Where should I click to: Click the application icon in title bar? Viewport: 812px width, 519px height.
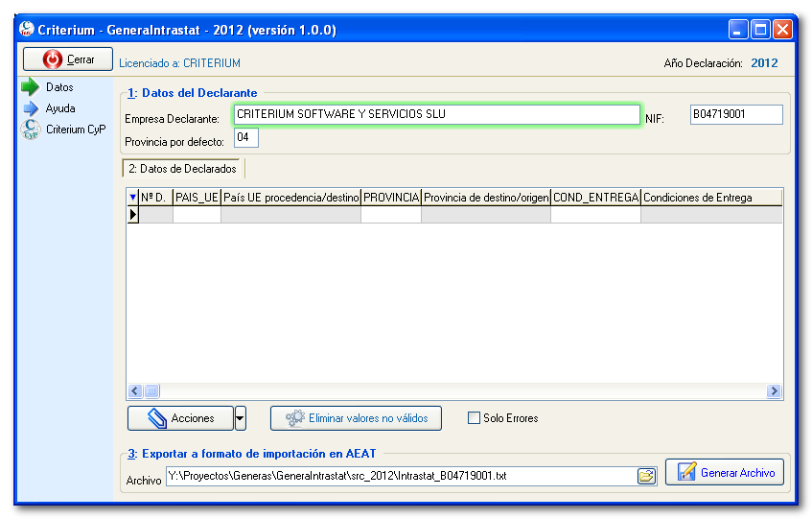[x=27, y=30]
